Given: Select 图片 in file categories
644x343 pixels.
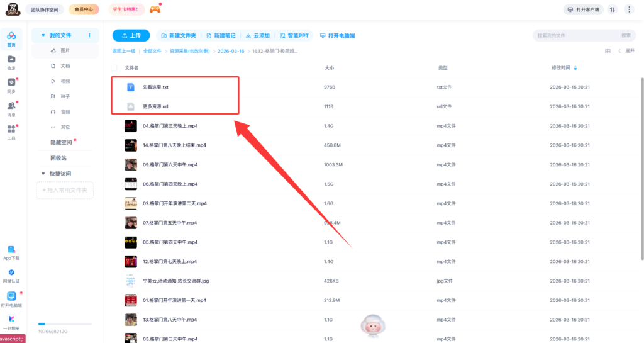Looking at the screenshot, I should coord(65,50).
